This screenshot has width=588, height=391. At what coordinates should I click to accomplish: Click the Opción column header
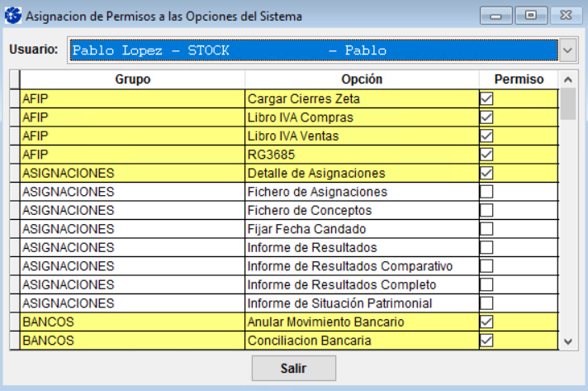[x=362, y=79]
